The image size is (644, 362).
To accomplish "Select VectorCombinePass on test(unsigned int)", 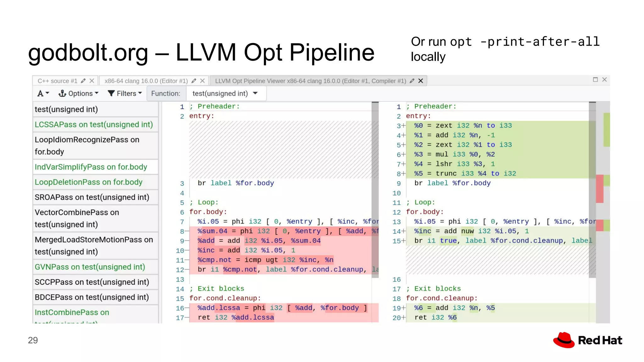I will 96,218.
